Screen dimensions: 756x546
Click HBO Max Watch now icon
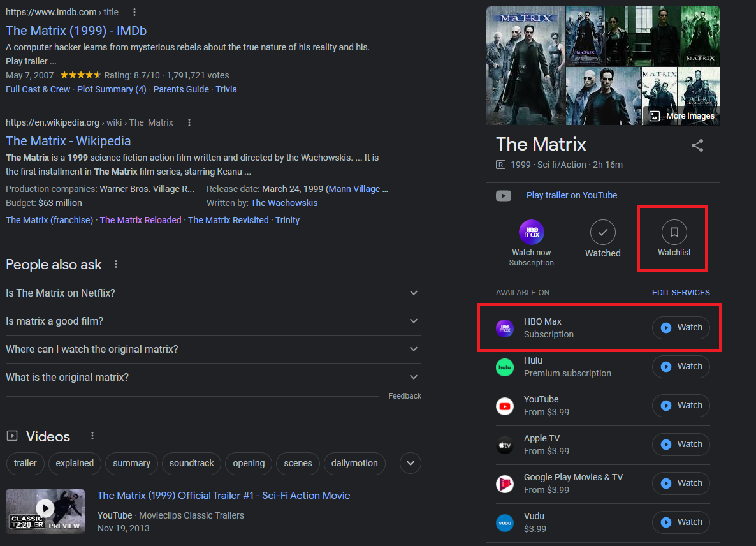[532, 232]
